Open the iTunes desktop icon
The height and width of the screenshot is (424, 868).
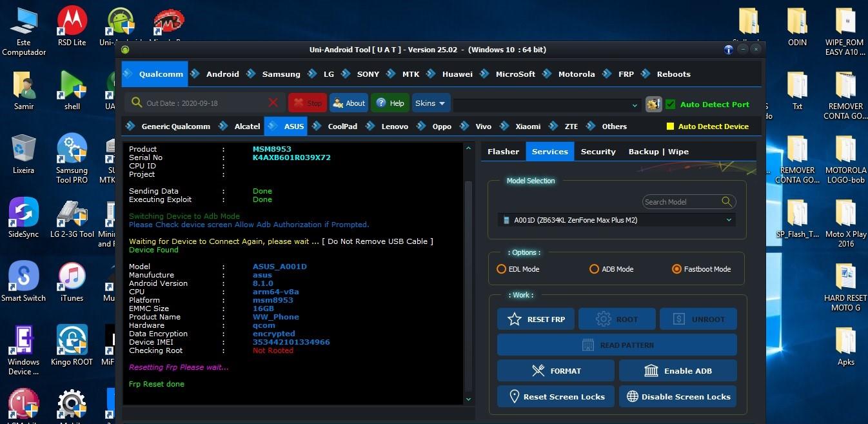click(72, 282)
